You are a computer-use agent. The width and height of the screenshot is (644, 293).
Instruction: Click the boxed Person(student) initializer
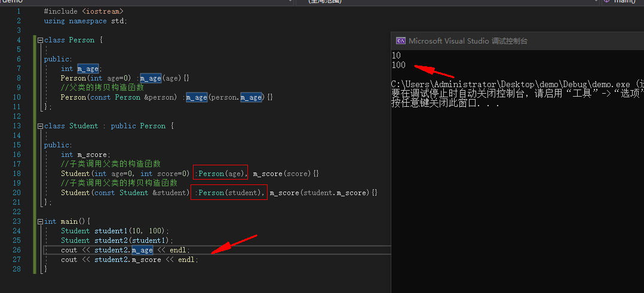pyautogui.click(x=229, y=193)
